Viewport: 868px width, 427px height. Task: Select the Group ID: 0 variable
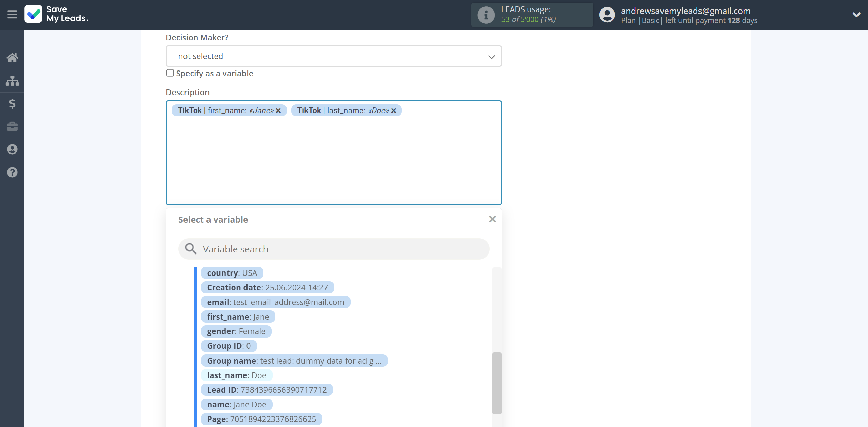point(229,346)
